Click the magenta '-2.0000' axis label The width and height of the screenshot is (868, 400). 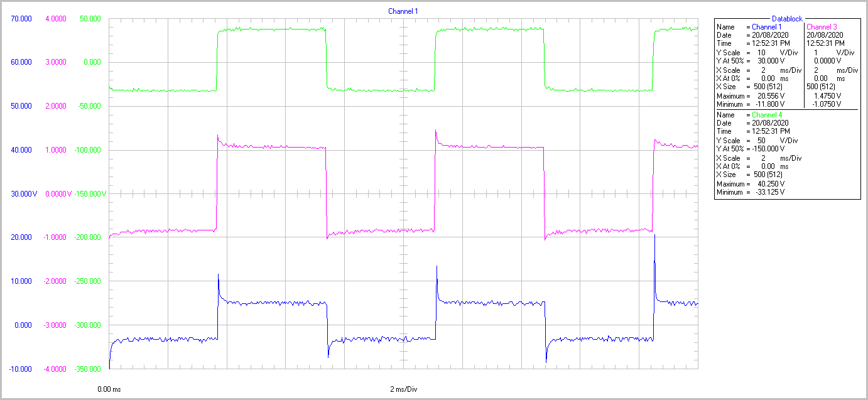(x=55, y=281)
